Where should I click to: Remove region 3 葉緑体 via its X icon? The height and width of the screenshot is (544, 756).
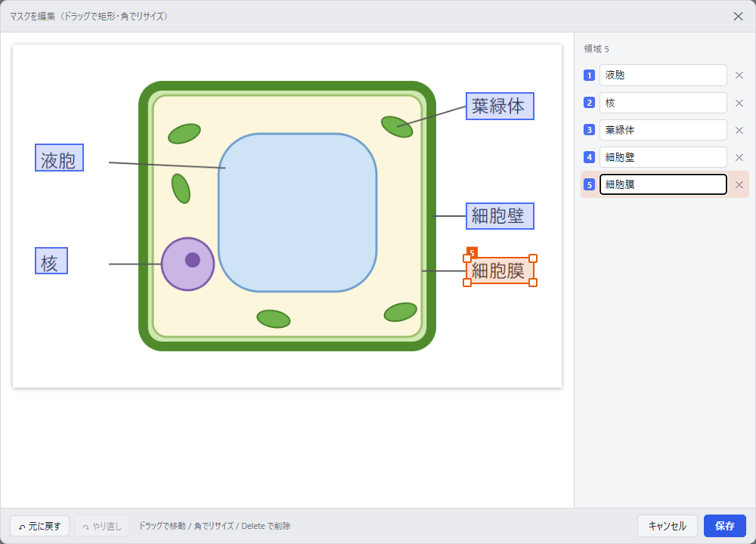coord(739,130)
